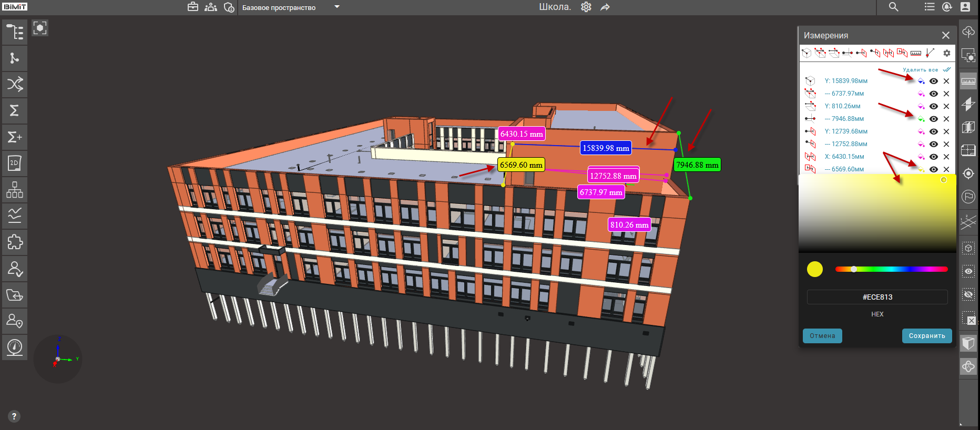Image resolution: width=980 pixels, height=430 pixels.
Task: Expand the Базовое пространство dropdown
Action: pyautogui.click(x=337, y=7)
